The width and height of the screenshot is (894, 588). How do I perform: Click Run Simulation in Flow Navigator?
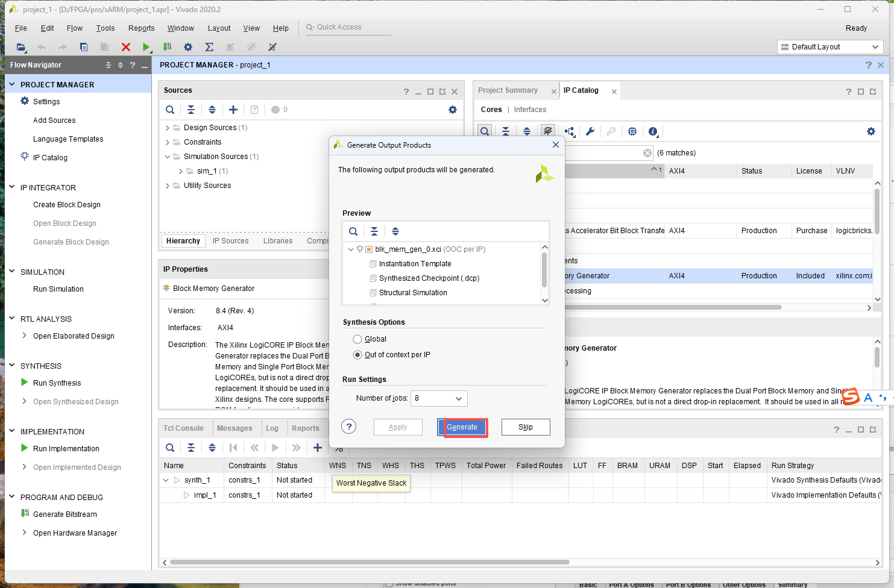[x=58, y=289]
